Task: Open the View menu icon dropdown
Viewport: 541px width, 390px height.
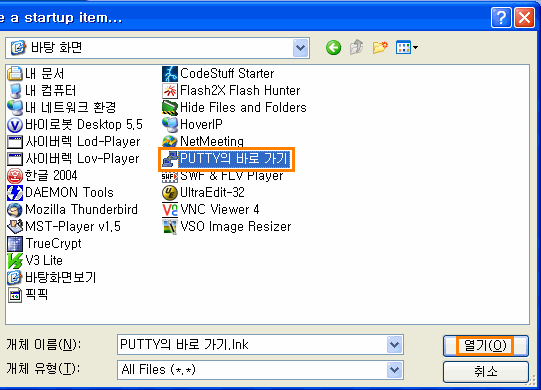Action: pyautogui.click(x=407, y=48)
